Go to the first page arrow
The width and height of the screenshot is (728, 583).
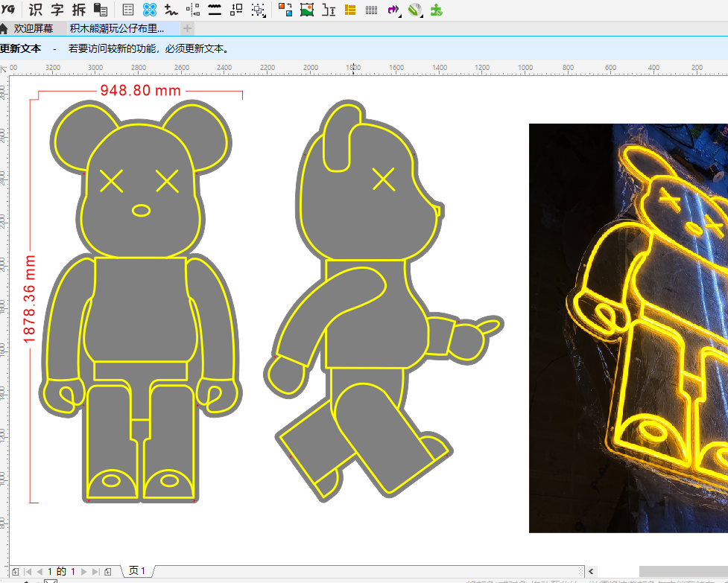click(x=28, y=572)
